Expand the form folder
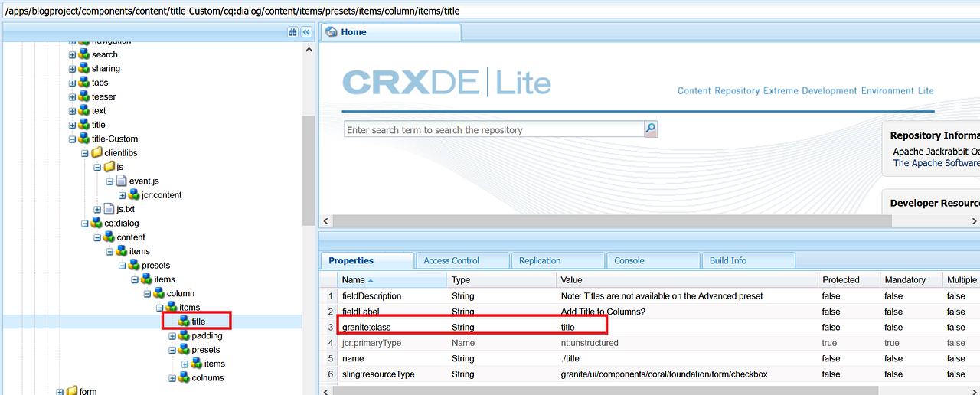 (60, 391)
